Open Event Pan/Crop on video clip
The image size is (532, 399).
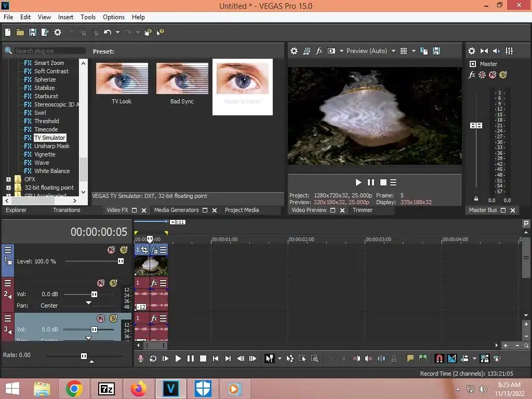[144, 250]
